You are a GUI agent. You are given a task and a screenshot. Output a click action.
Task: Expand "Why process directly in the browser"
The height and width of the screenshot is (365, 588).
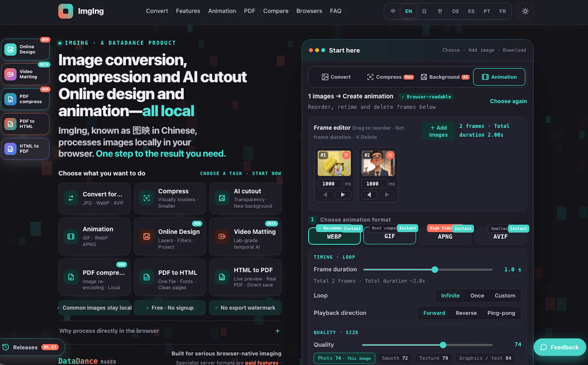coord(169,331)
